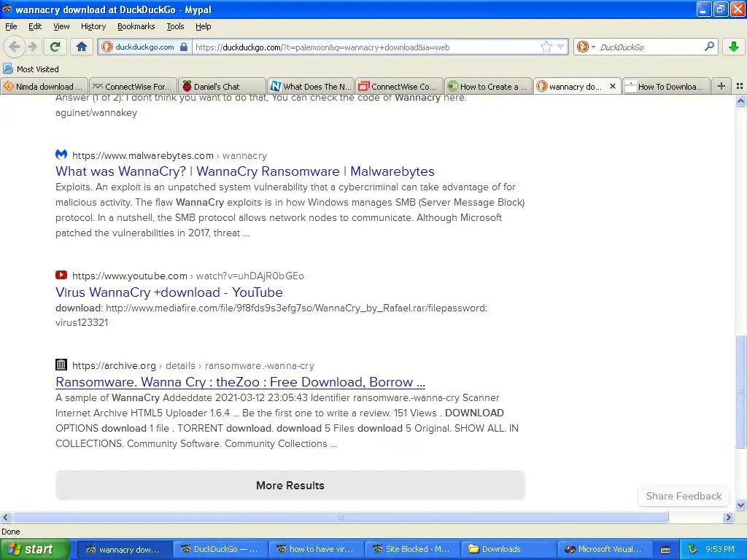Switch to the Nimda download tab
Screen dimensions: 747x560
(44, 87)
